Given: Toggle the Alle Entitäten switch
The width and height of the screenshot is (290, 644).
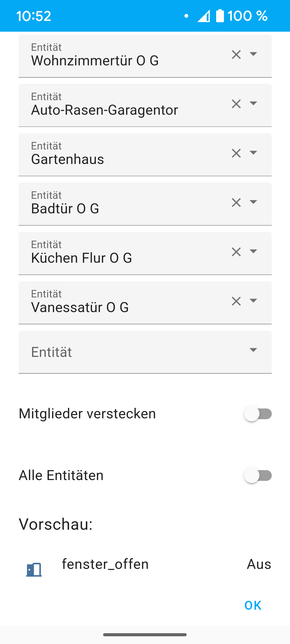Looking at the screenshot, I should [258, 475].
